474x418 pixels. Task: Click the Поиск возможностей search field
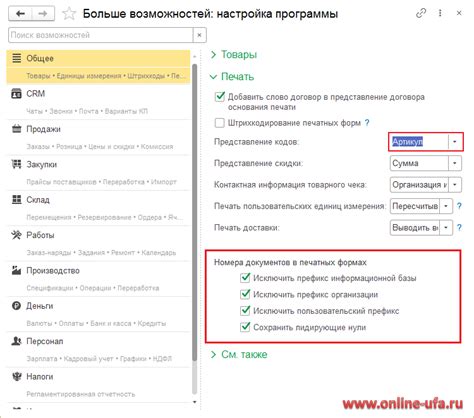tap(101, 35)
